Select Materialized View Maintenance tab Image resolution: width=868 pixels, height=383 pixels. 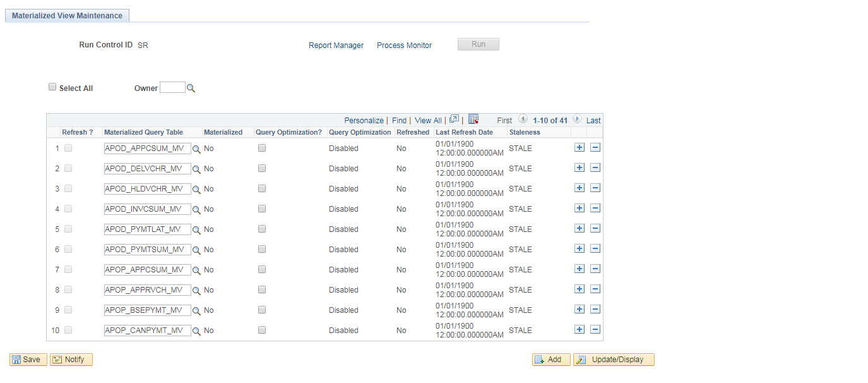(67, 16)
